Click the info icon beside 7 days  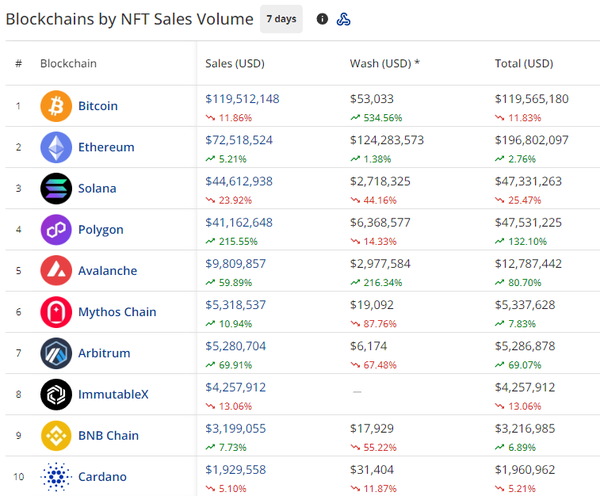[x=322, y=19]
